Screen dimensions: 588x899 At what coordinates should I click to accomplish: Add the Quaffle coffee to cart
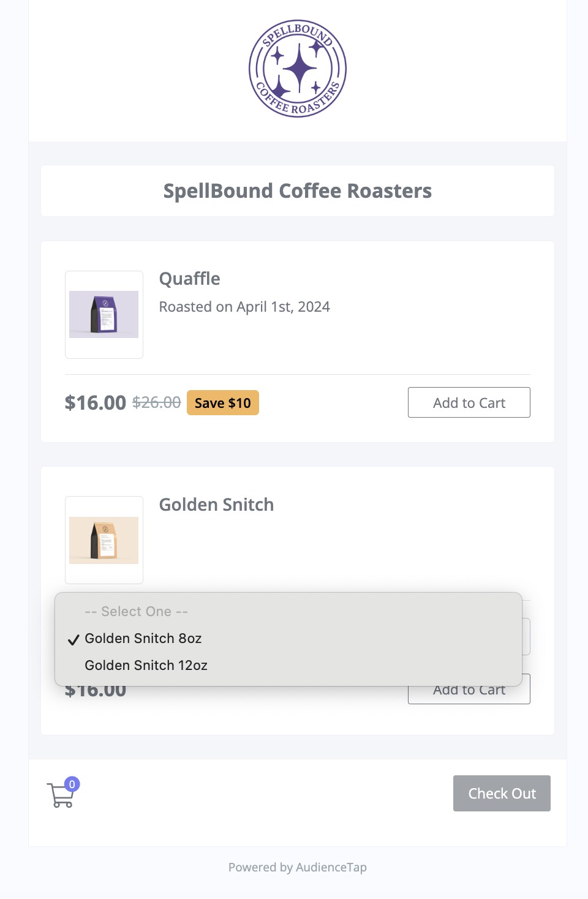point(469,402)
